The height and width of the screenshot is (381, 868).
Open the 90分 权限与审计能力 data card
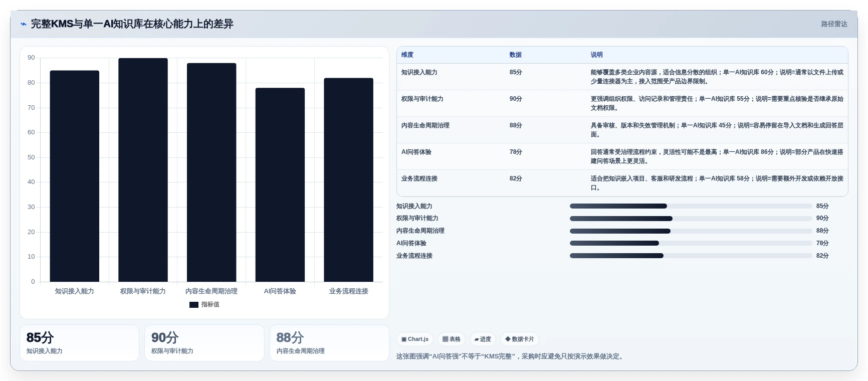[x=204, y=343]
